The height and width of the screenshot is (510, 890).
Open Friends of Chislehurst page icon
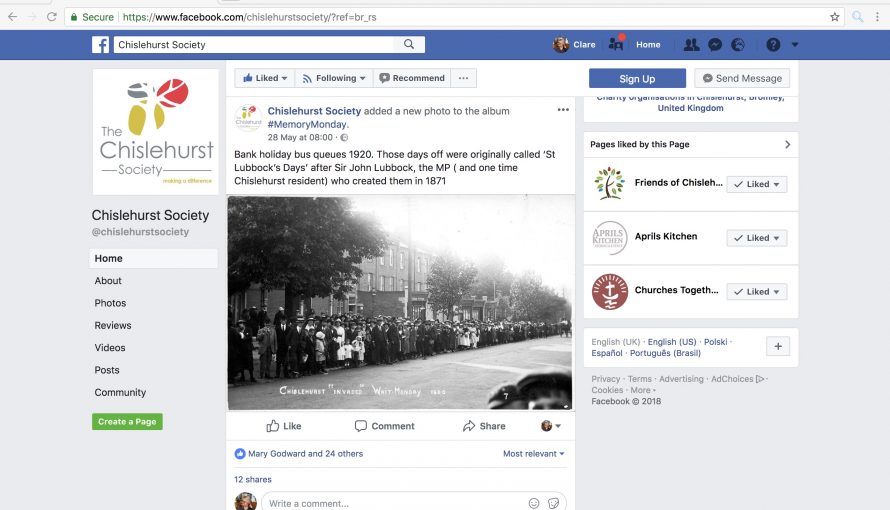tap(610, 183)
